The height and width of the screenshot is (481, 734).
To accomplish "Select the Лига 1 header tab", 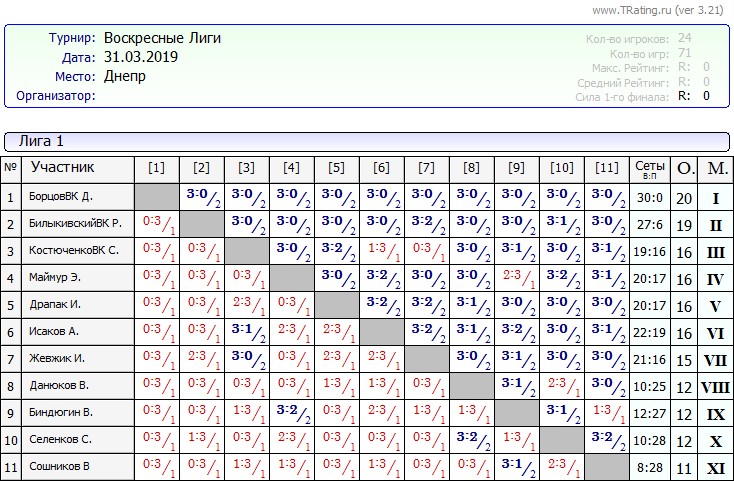I will 41,142.
